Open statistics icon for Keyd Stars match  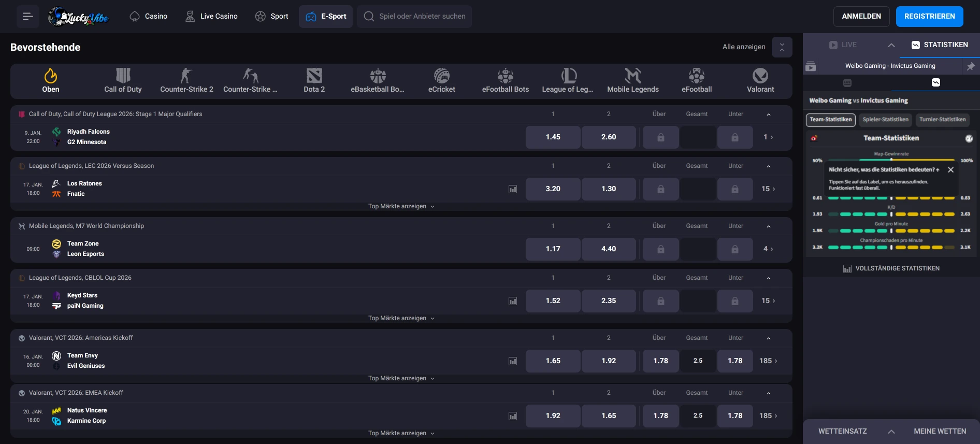(513, 301)
